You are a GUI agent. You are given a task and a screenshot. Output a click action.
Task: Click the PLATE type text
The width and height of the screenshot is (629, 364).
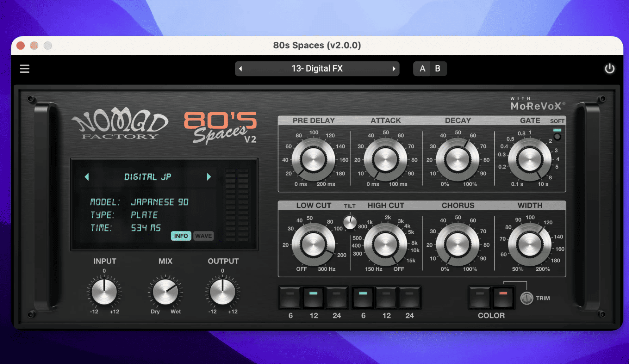[144, 215]
